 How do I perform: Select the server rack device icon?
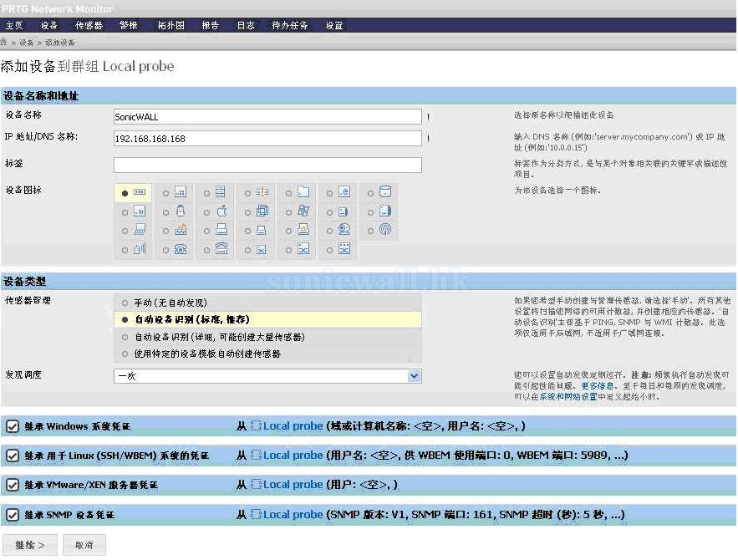[221, 192]
